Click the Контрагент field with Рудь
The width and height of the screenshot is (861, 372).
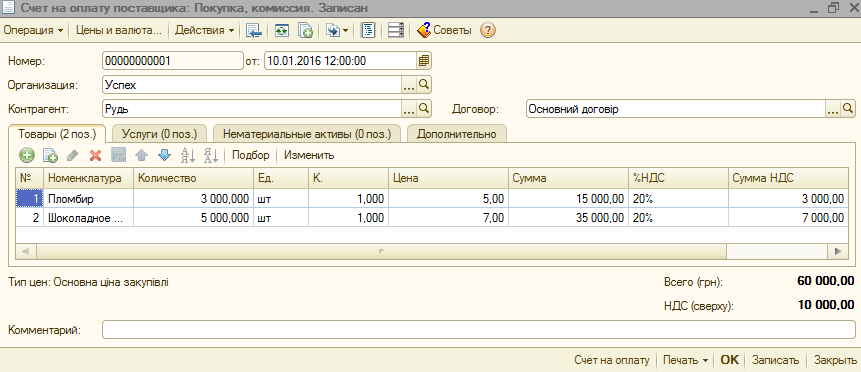point(252,109)
